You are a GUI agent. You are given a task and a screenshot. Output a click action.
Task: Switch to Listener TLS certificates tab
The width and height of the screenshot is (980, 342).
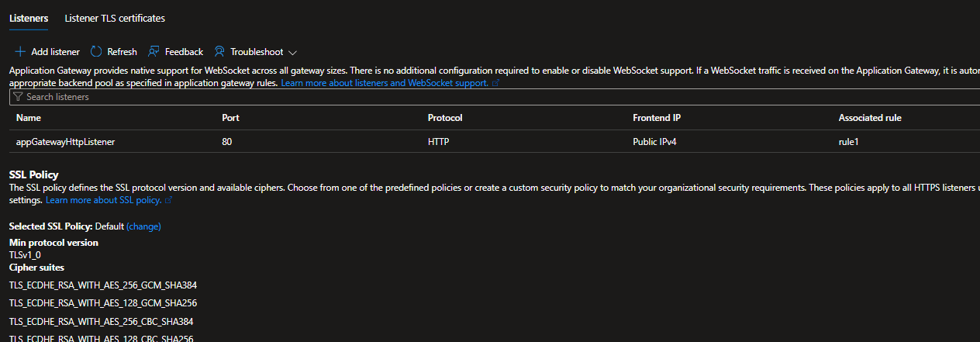(x=115, y=18)
